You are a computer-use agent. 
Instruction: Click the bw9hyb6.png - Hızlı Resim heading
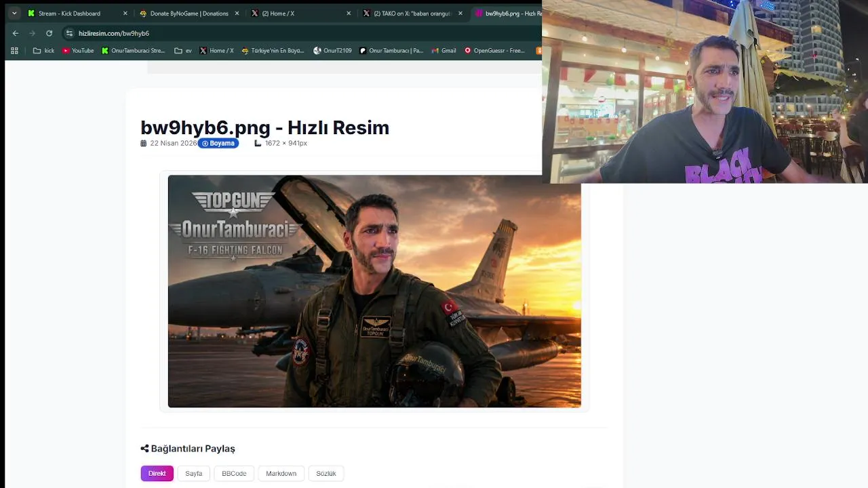[264, 127]
